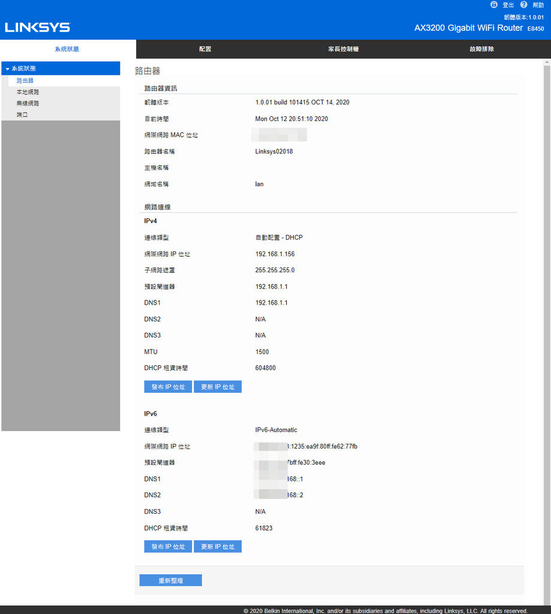The width and height of the screenshot is (551, 614).
Task: Click MTU value '1500'
Action: 262,352
